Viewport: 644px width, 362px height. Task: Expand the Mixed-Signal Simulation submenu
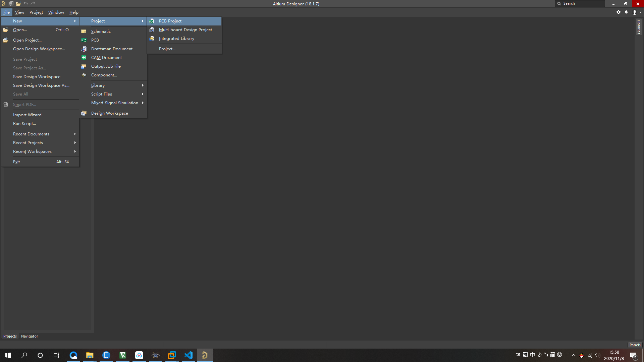[113, 103]
